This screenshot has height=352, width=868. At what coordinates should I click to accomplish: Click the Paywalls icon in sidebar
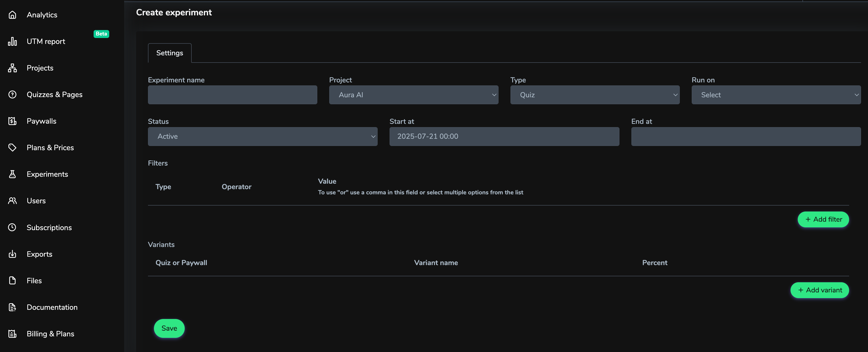[x=12, y=121]
